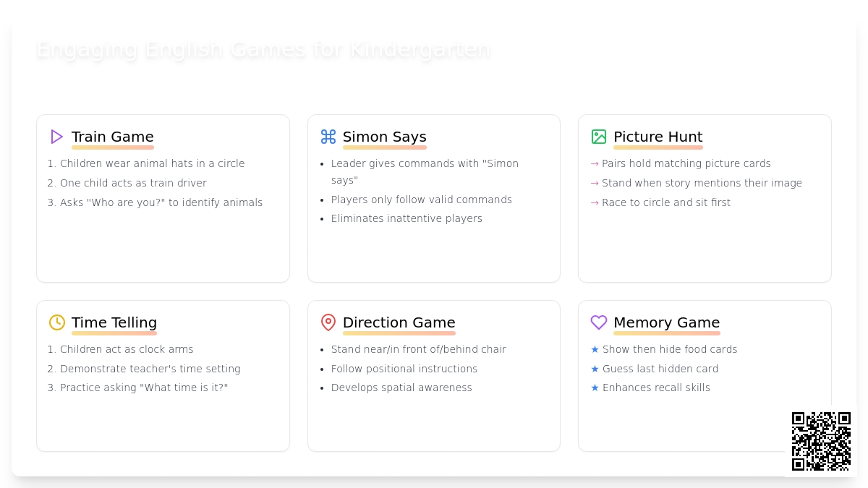Click the Memory Game heading text
868x488 pixels.
click(x=667, y=322)
